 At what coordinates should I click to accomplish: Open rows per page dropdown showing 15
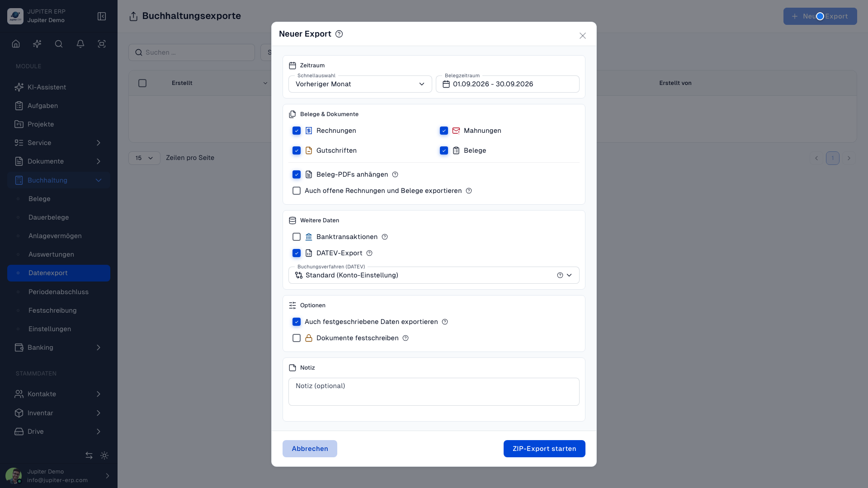click(144, 158)
